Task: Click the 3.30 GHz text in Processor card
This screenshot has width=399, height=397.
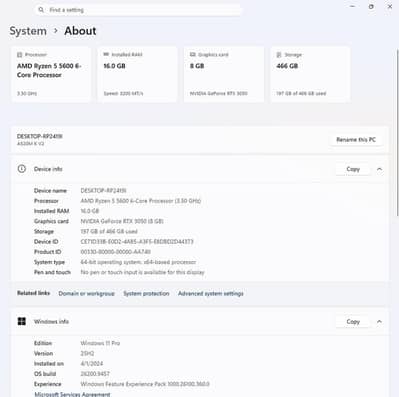Action: (27, 94)
